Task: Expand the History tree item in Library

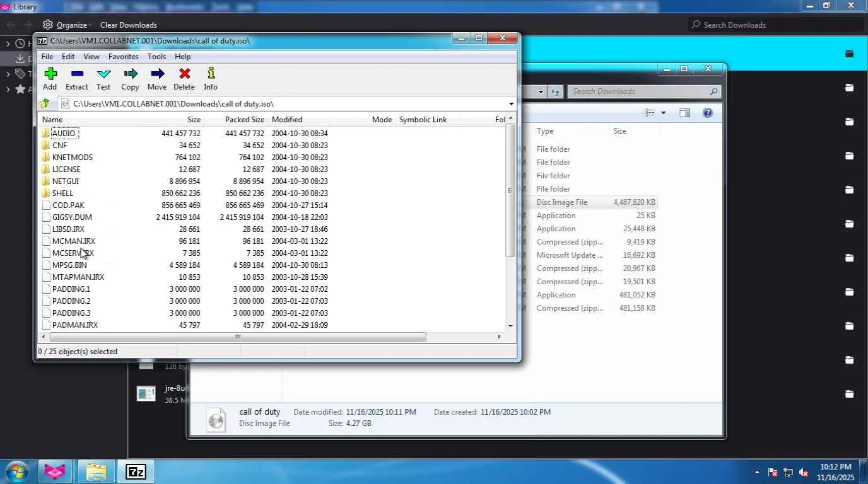Action: (x=8, y=43)
